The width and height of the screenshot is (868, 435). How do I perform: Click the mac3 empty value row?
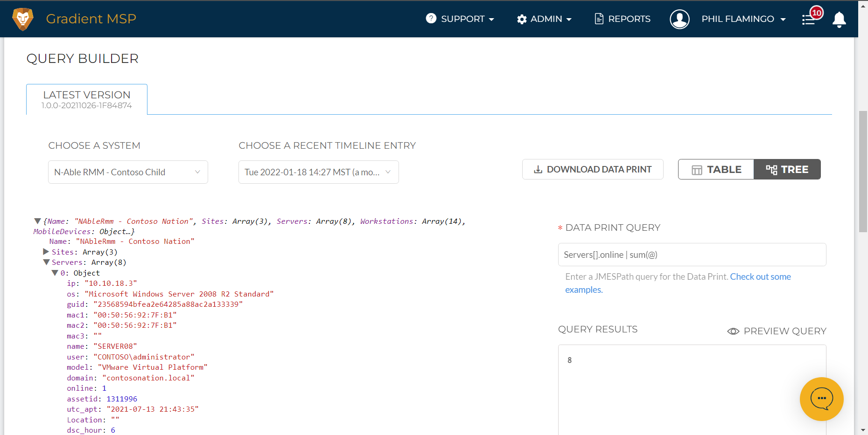pos(84,336)
